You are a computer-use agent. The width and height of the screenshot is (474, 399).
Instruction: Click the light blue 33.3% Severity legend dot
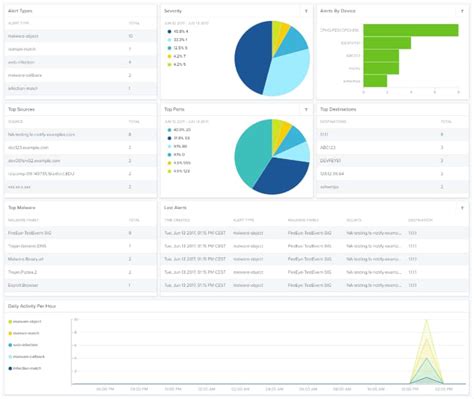tap(169, 40)
